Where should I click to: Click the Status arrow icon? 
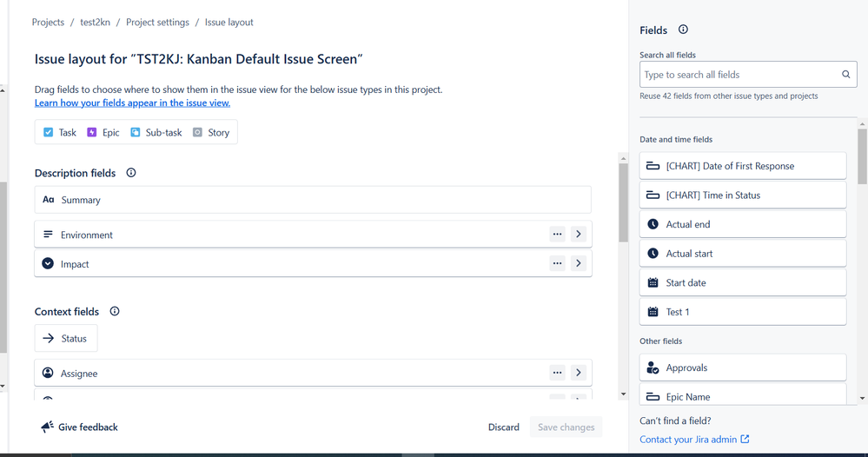[x=49, y=338]
